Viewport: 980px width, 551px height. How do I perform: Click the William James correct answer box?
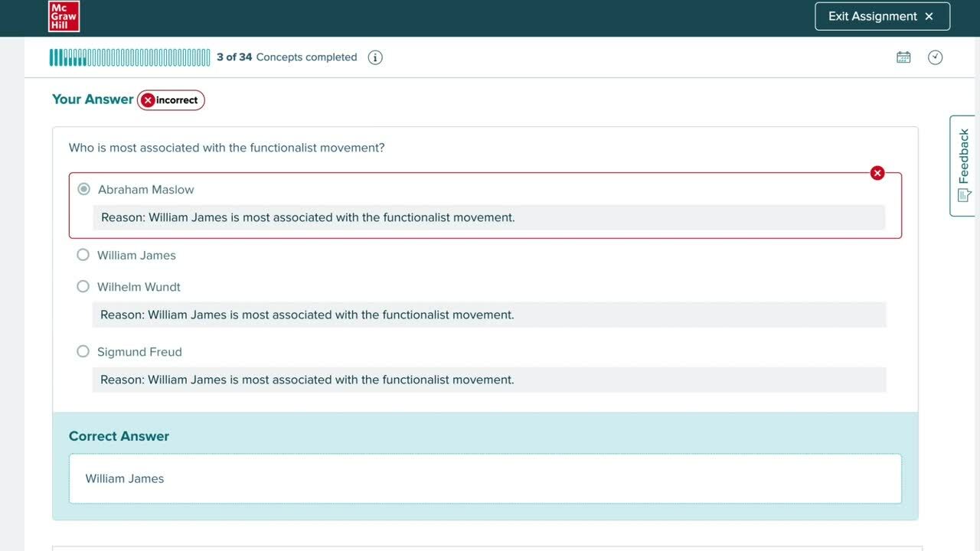click(x=485, y=478)
